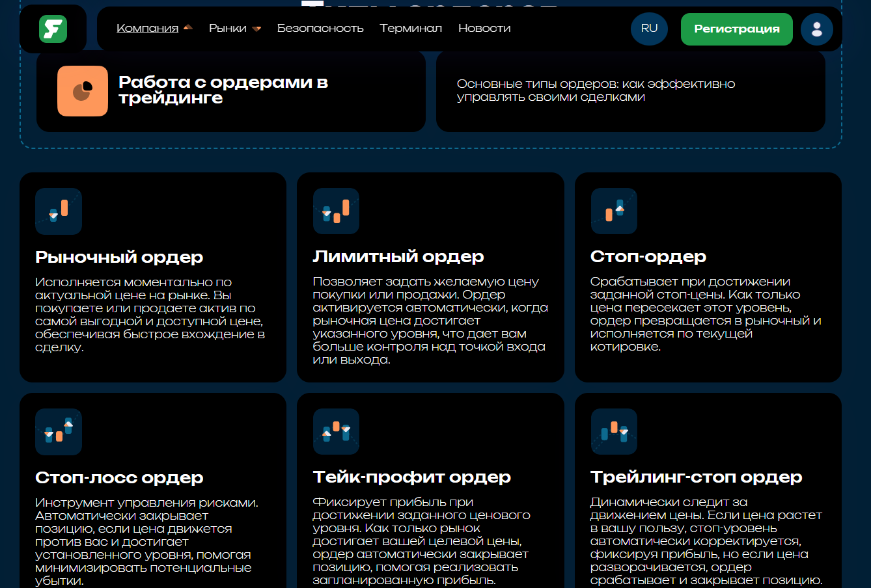Go to Новости section
This screenshot has height=588, width=871.
(484, 29)
